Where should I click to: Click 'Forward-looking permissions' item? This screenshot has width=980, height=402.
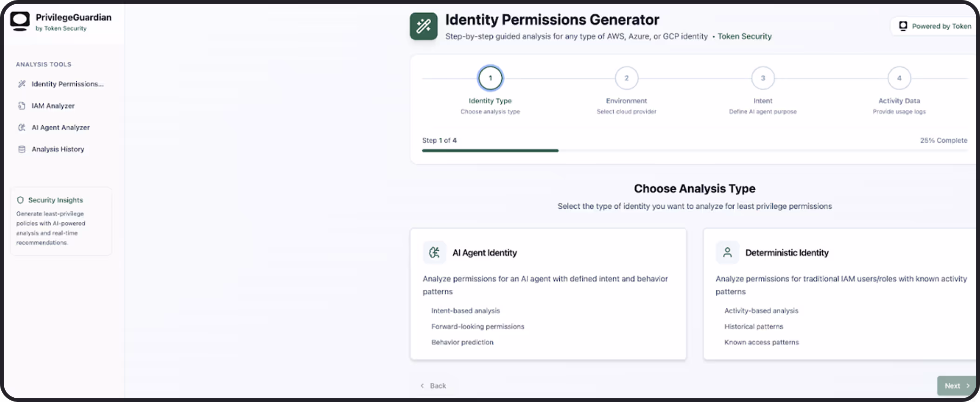(477, 326)
